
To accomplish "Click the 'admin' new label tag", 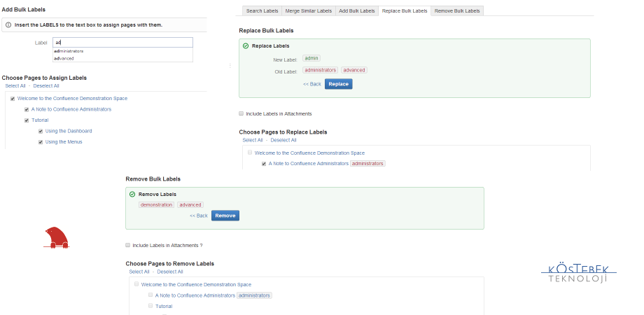I will (311, 59).
